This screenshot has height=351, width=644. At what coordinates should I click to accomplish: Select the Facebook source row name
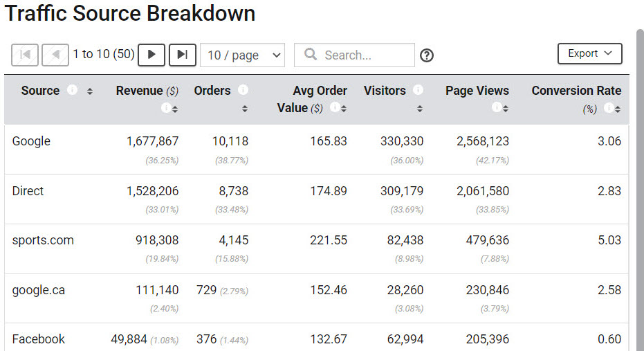(x=39, y=339)
